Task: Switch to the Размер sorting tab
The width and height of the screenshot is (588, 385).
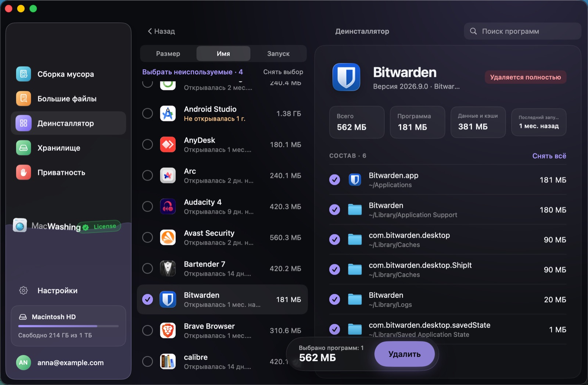Action: tap(168, 54)
